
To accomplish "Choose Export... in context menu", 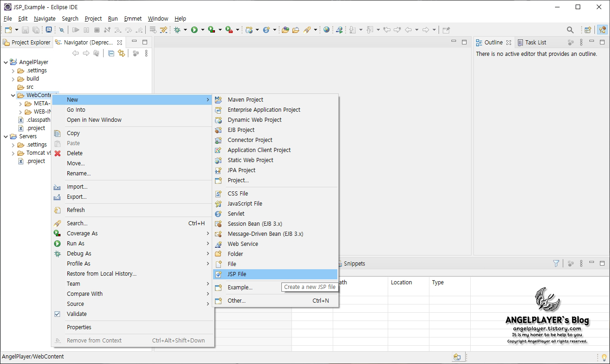I will pos(133,197).
